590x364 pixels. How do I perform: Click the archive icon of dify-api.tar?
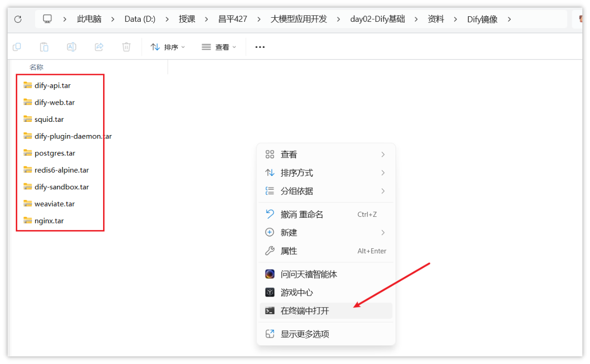[27, 85]
